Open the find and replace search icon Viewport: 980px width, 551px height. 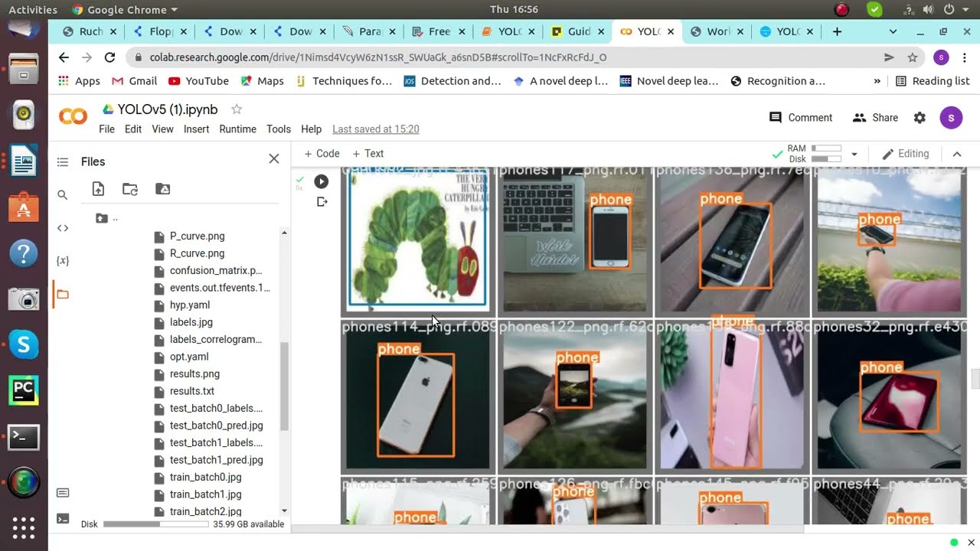click(x=63, y=195)
